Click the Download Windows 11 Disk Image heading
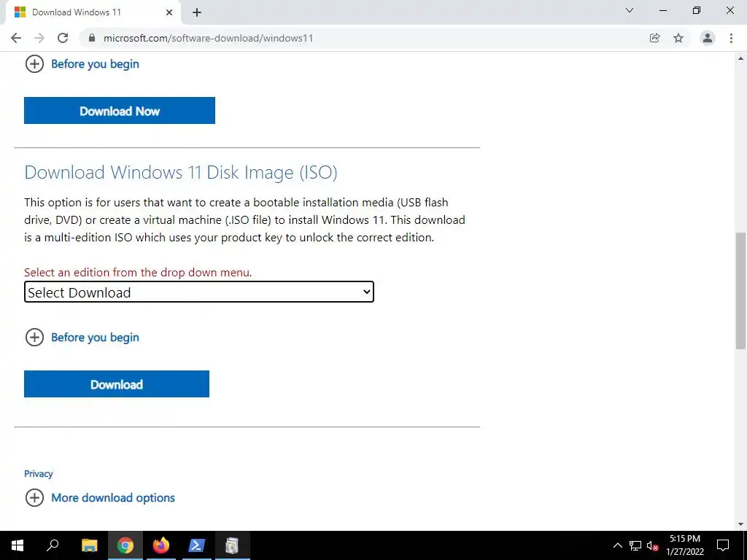 (181, 172)
